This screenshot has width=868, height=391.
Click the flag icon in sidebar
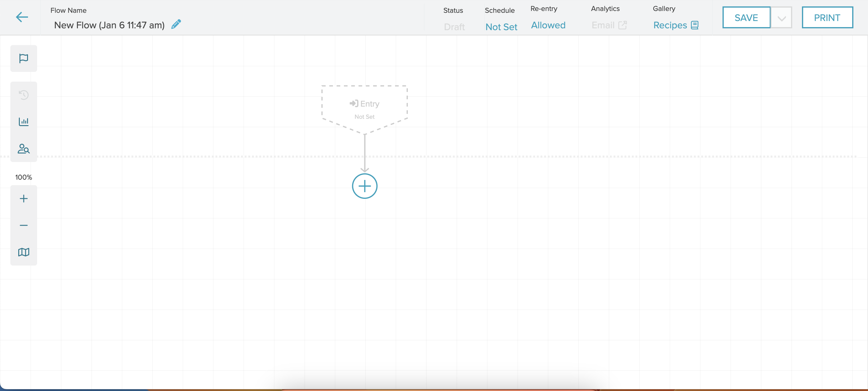pyautogui.click(x=24, y=58)
